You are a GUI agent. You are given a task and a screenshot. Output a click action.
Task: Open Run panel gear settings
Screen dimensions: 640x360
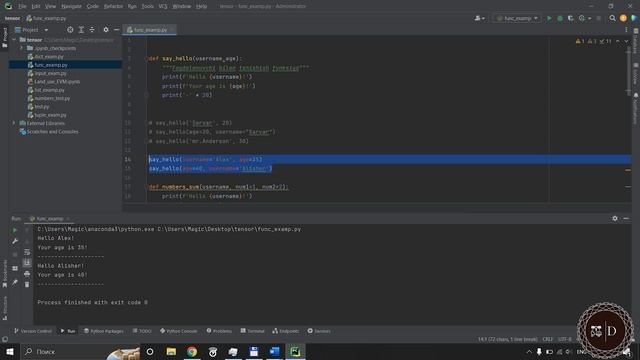point(615,218)
